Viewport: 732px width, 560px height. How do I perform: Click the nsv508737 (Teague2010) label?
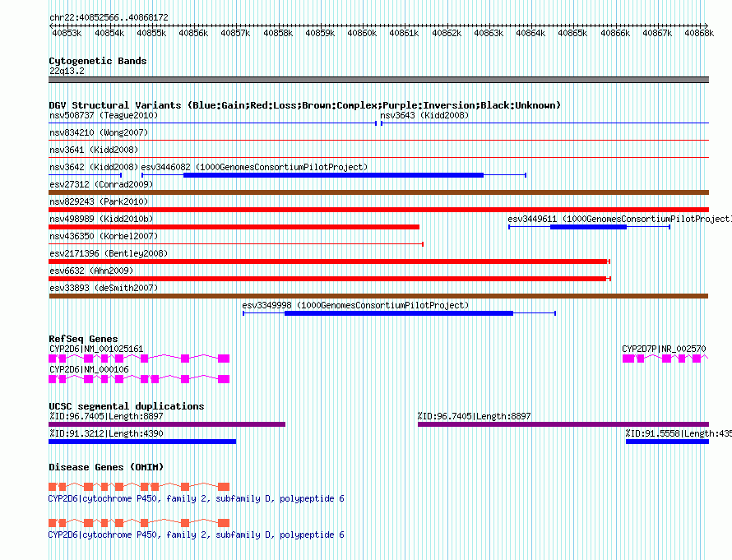104,115
